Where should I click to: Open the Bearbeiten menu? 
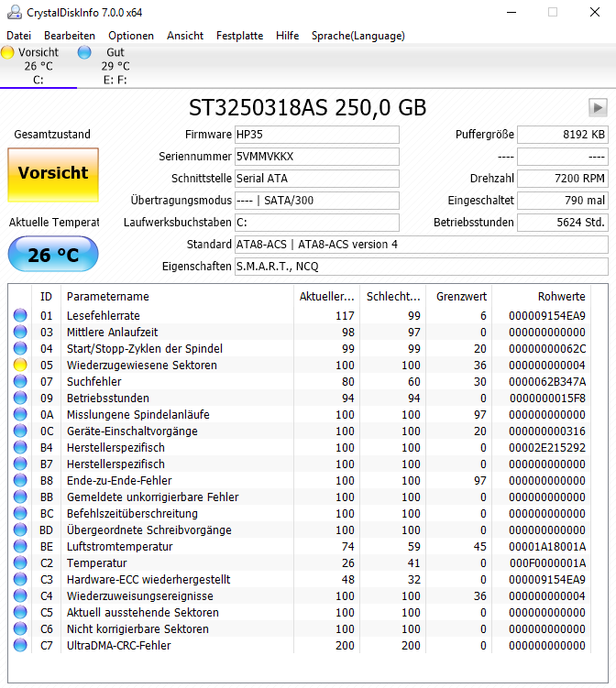tap(70, 36)
